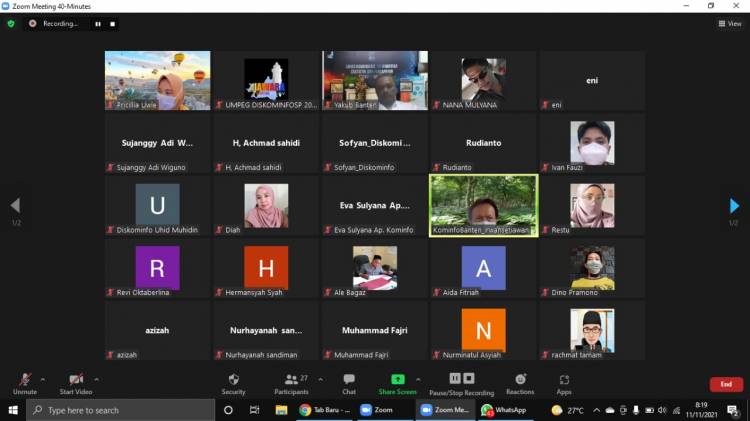Open File Explorer from the taskbar
The width and height of the screenshot is (750, 421).
(x=281, y=410)
